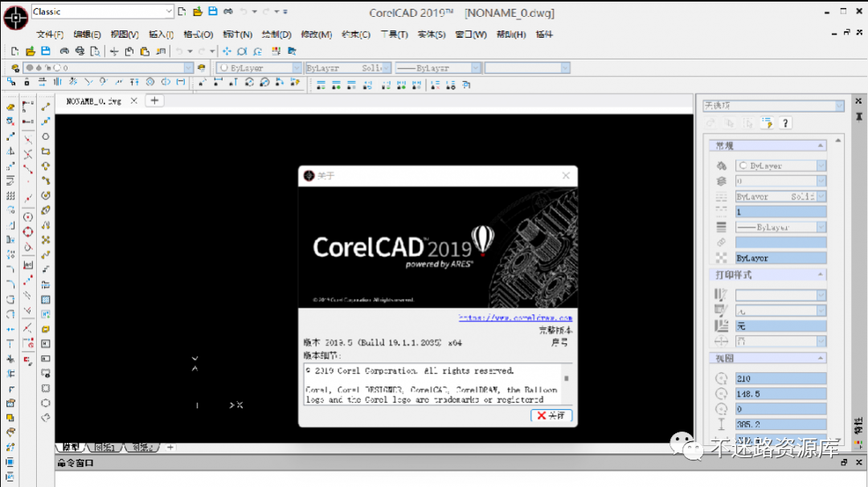Click Properties palette icon in standard toolbar

coord(276,51)
